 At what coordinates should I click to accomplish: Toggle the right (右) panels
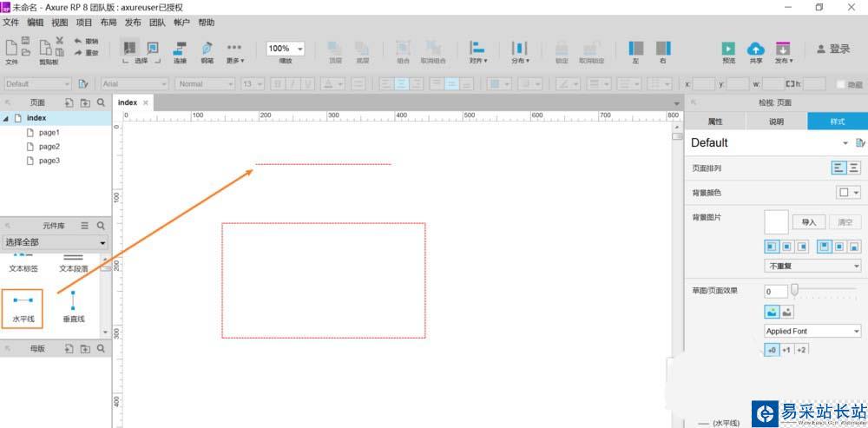pyautogui.click(x=663, y=53)
